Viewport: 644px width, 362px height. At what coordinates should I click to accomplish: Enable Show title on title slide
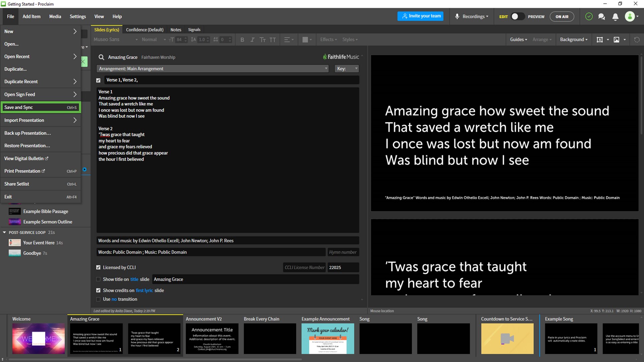pos(98,279)
